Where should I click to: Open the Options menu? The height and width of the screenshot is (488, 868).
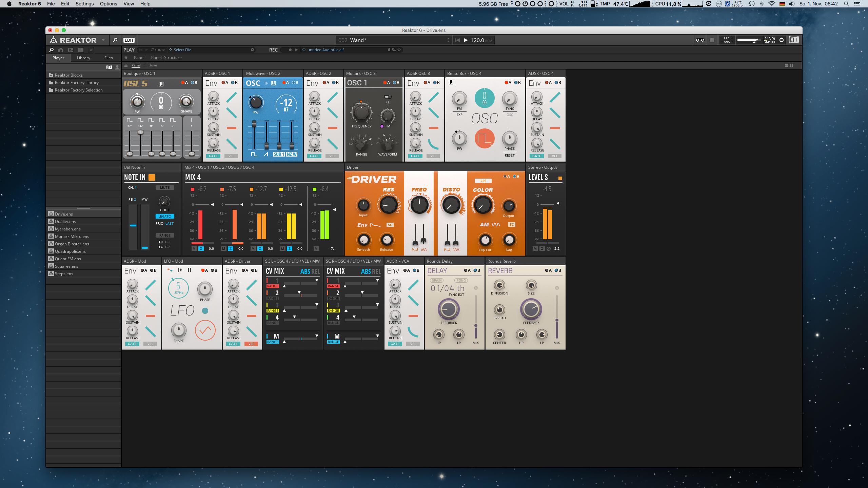click(108, 4)
